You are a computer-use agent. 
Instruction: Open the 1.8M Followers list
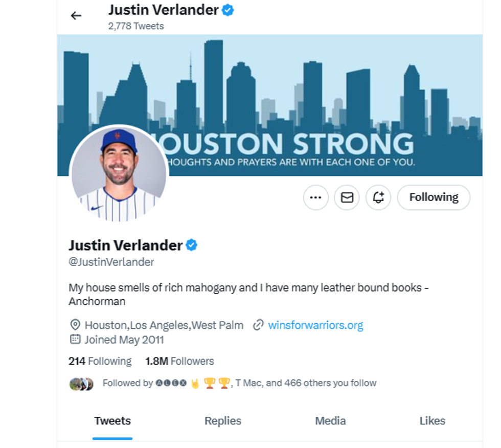[179, 361]
